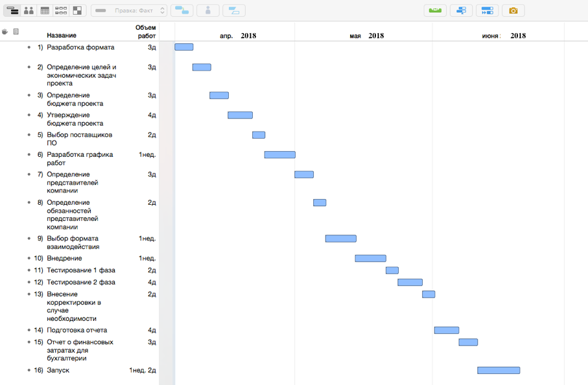Viewport: 588px width, 385px height.
Task: Select task 'Тестирование 1 фаза'
Action: 81,270
